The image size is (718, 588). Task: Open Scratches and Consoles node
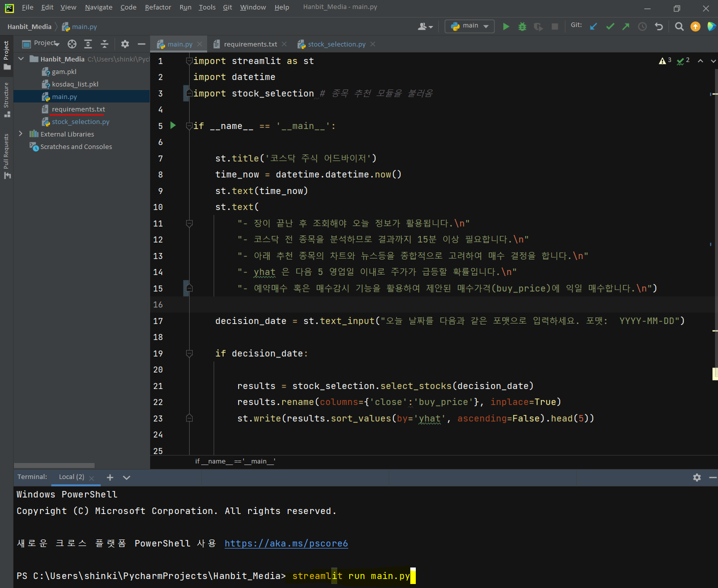click(x=76, y=146)
